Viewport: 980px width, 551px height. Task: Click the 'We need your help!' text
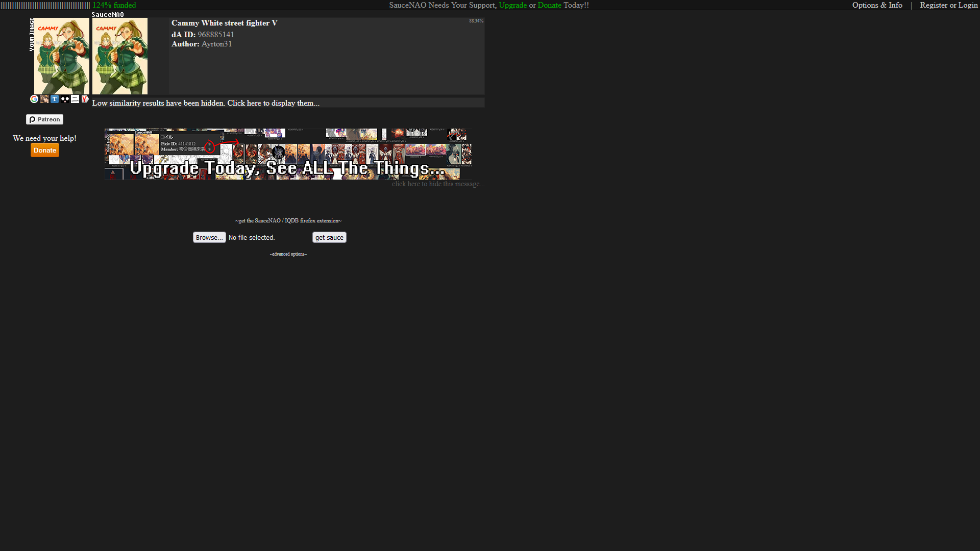[x=44, y=138]
